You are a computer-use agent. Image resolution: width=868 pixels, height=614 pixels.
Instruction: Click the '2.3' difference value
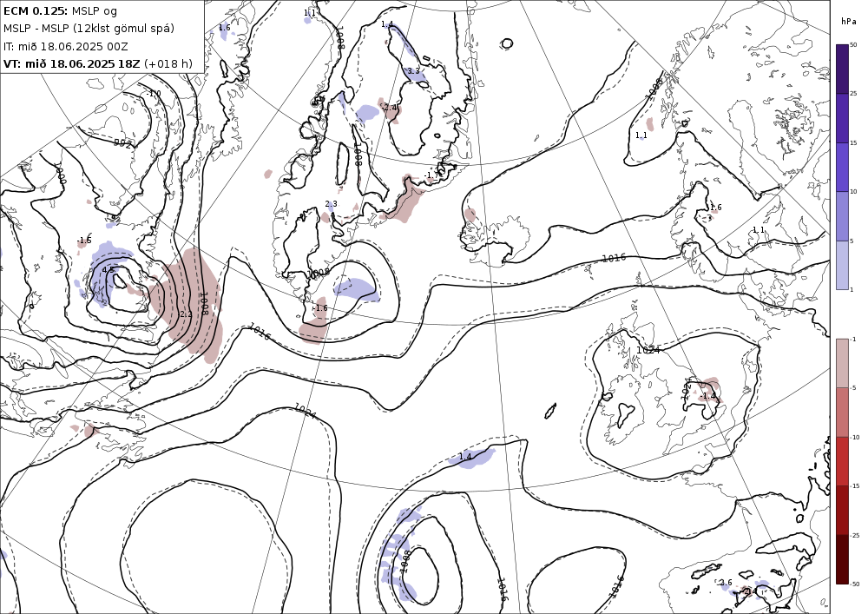(x=331, y=204)
